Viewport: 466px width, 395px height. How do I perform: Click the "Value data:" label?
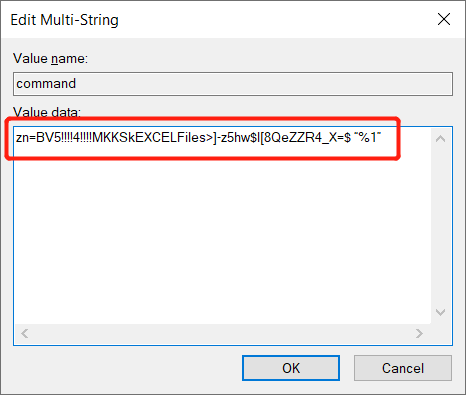tap(47, 112)
